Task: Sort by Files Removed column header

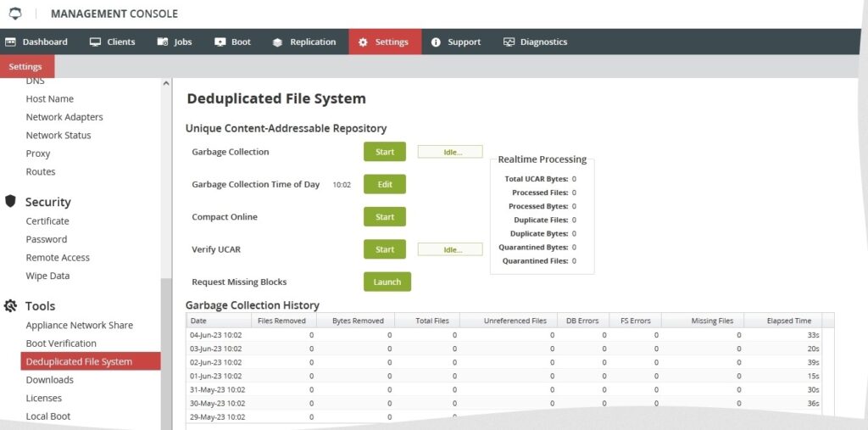Action: (283, 321)
